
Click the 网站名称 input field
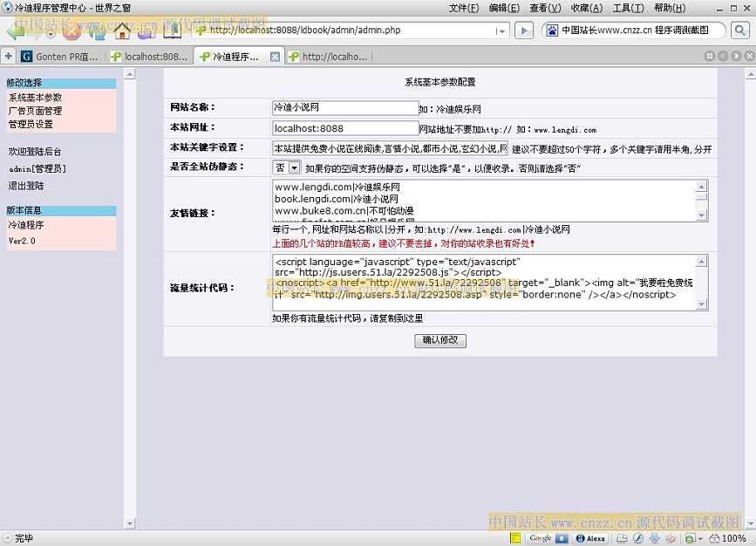click(x=345, y=107)
